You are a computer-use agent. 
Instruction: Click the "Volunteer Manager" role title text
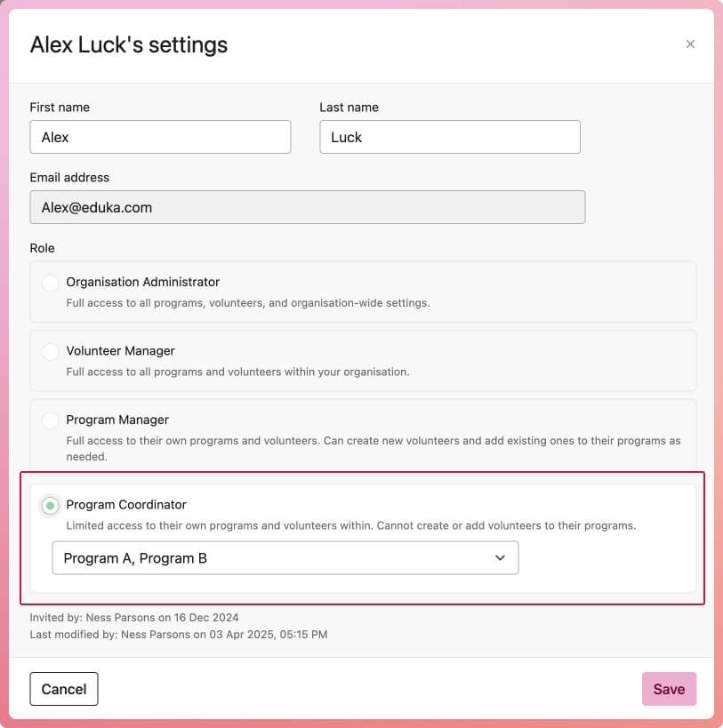[120, 351]
